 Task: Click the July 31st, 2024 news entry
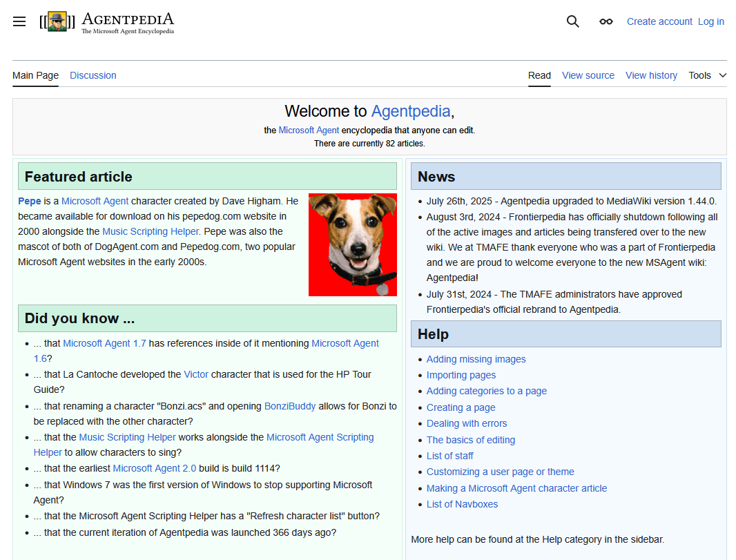coord(554,302)
